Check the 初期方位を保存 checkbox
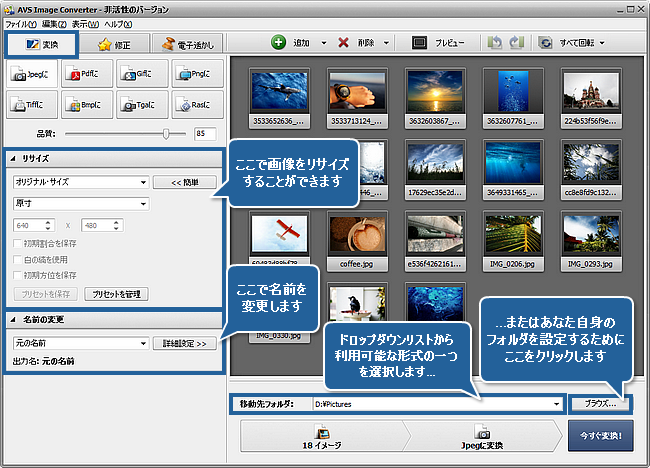Screen dimensions: 650x468 click(16, 275)
